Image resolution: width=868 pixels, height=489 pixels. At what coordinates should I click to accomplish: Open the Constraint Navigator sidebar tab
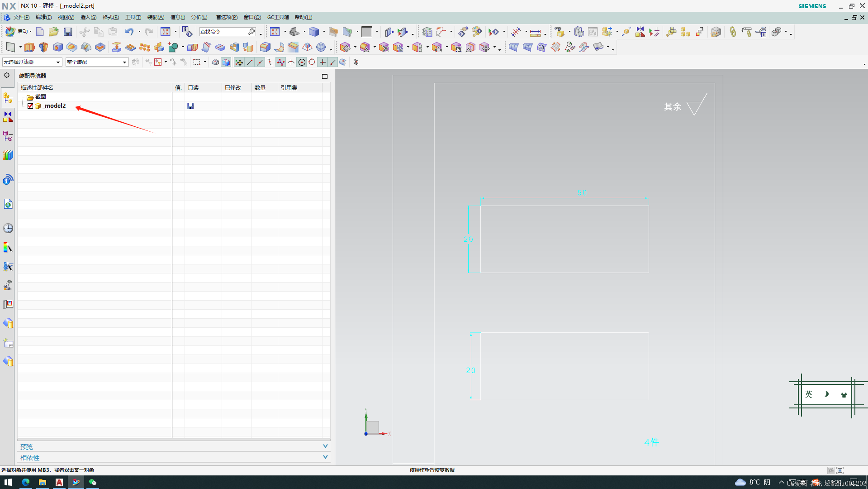coord(8,117)
